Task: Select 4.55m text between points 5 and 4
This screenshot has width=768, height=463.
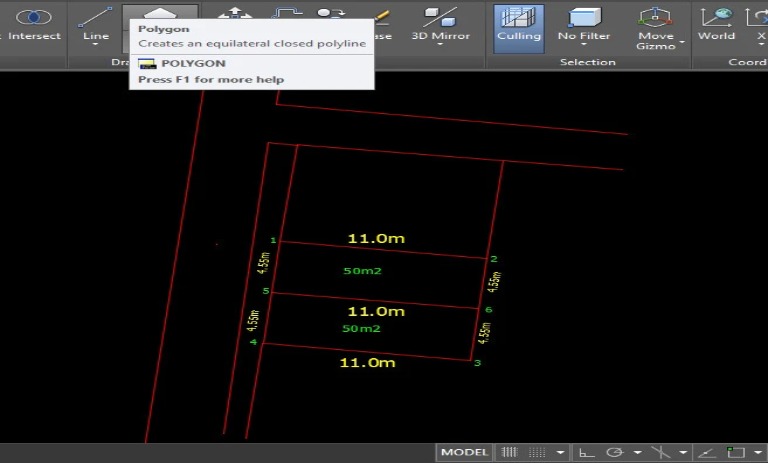Action: (x=253, y=320)
